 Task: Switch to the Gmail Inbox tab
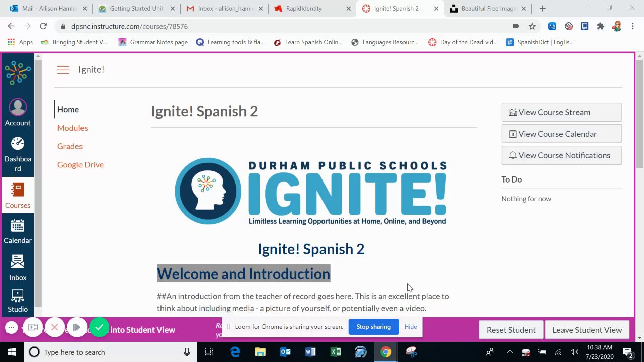coord(224,9)
